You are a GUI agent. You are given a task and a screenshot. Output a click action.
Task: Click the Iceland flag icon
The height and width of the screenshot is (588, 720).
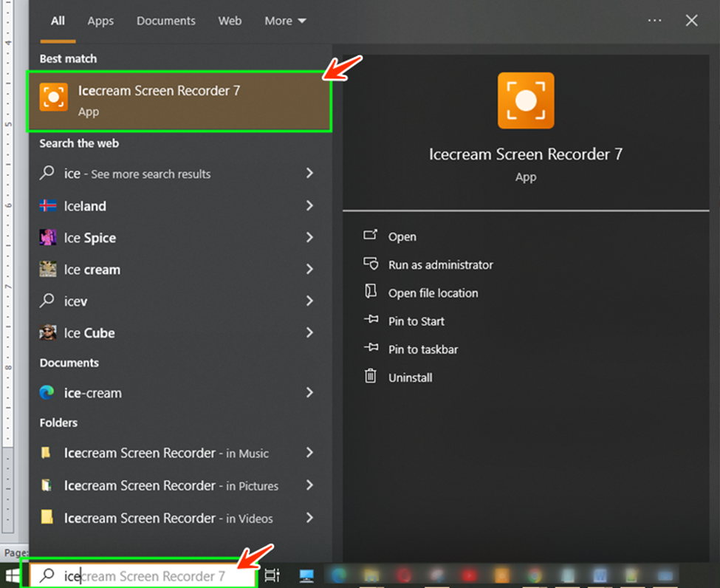(48, 205)
